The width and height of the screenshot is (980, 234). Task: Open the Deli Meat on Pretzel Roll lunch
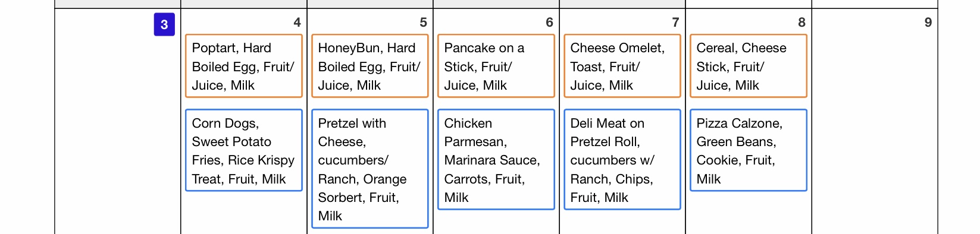[x=622, y=159]
